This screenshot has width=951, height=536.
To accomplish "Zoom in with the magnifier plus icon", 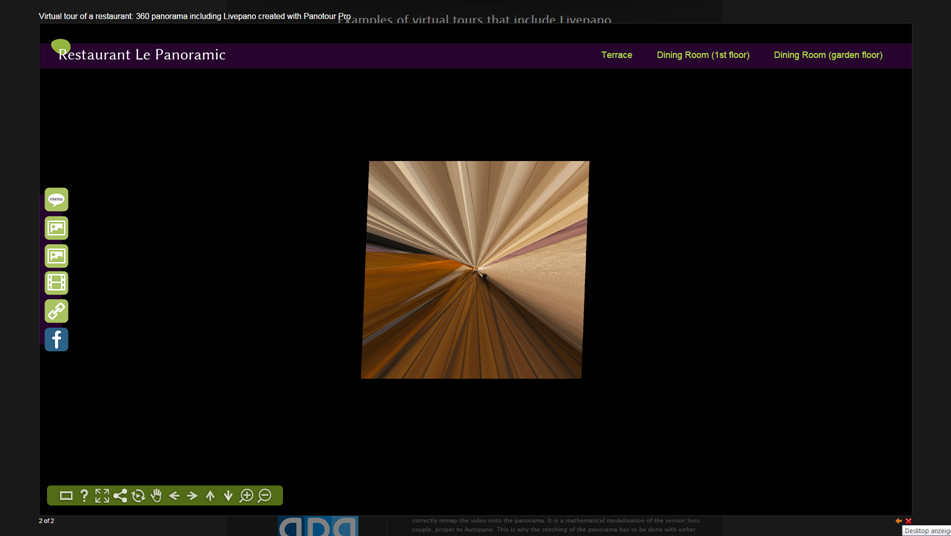I will [246, 496].
